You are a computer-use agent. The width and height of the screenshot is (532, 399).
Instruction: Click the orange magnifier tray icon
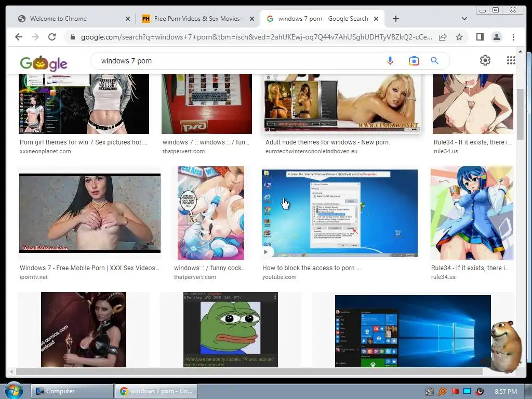(x=442, y=392)
